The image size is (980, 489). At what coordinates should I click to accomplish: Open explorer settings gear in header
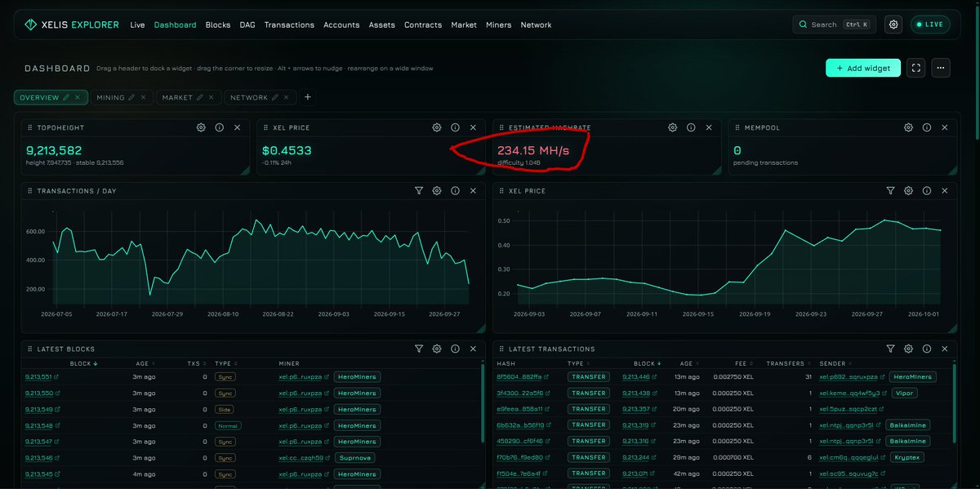click(894, 24)
